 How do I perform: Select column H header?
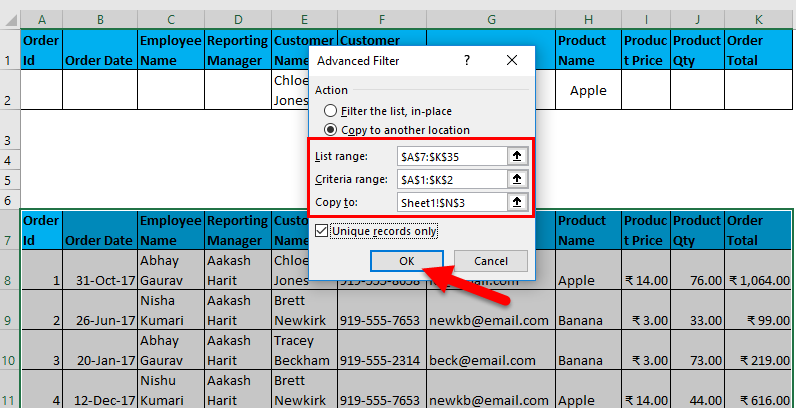pyautogui.click(x=588, y=20)
